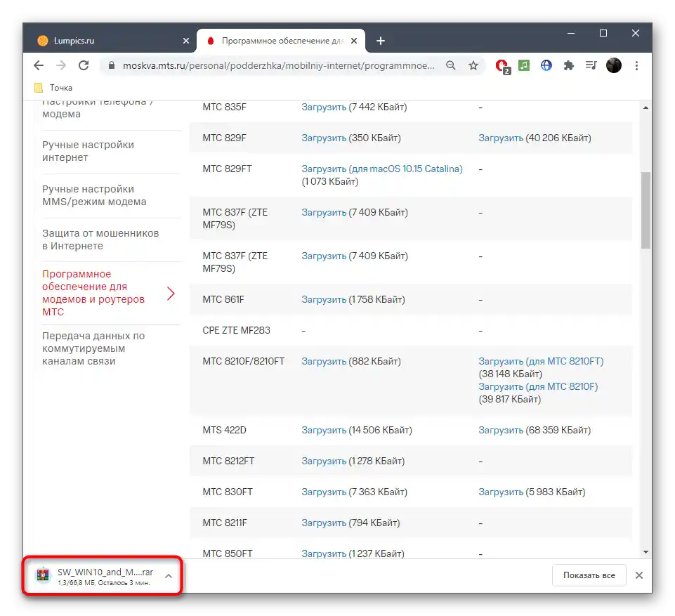Select the CPE ZTE MF283 cell

coord(236,330)
